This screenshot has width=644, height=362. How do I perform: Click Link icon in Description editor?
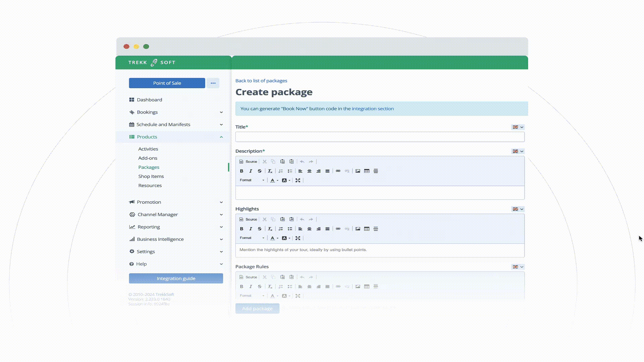[x=338, y=171]
